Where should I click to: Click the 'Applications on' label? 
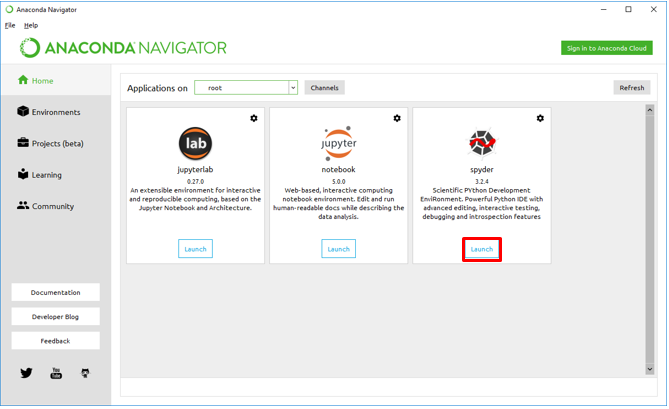(x=157, y=88)
